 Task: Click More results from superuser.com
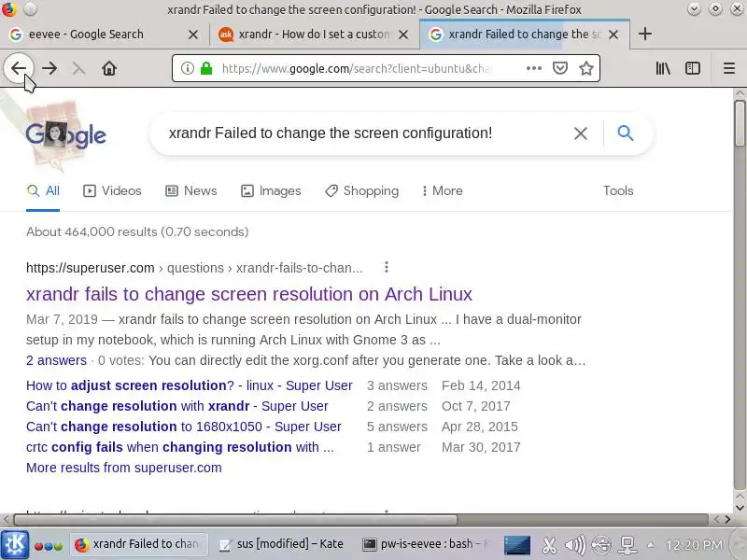(124, 468)
